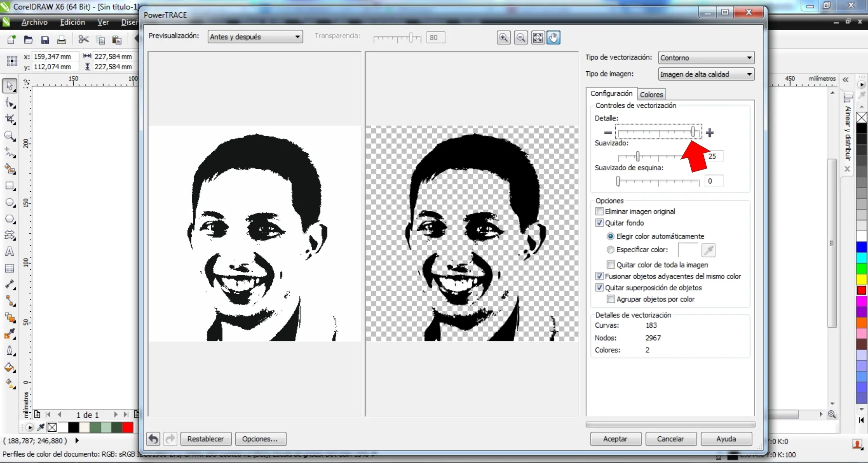The width and height of the screenshot is (868, 463).
Task: Select the Zoom tool in toolbox
Action: tap(10, 136)
